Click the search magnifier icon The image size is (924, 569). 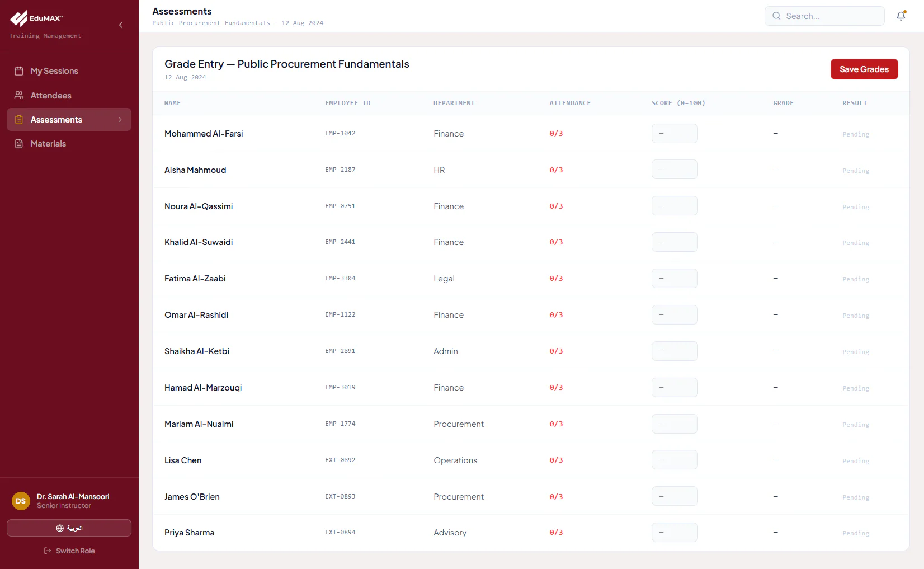tap(776, 16)
